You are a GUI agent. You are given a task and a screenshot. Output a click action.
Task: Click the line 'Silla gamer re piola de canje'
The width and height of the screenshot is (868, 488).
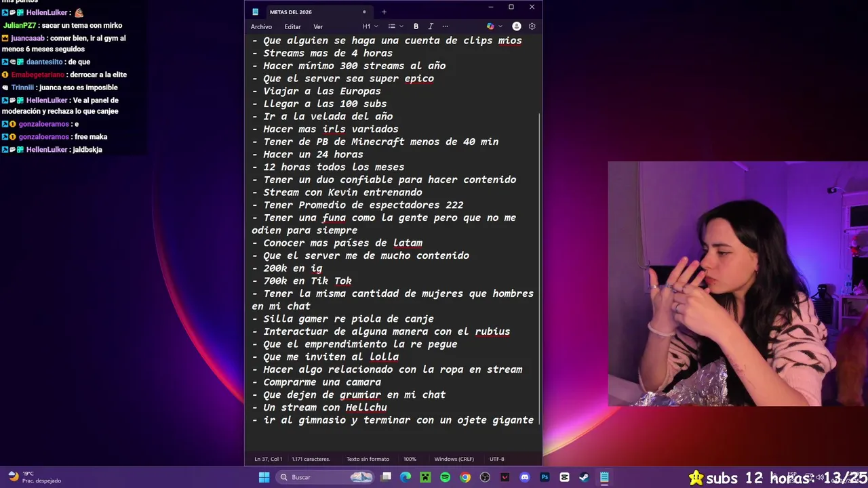pos(343,319)
